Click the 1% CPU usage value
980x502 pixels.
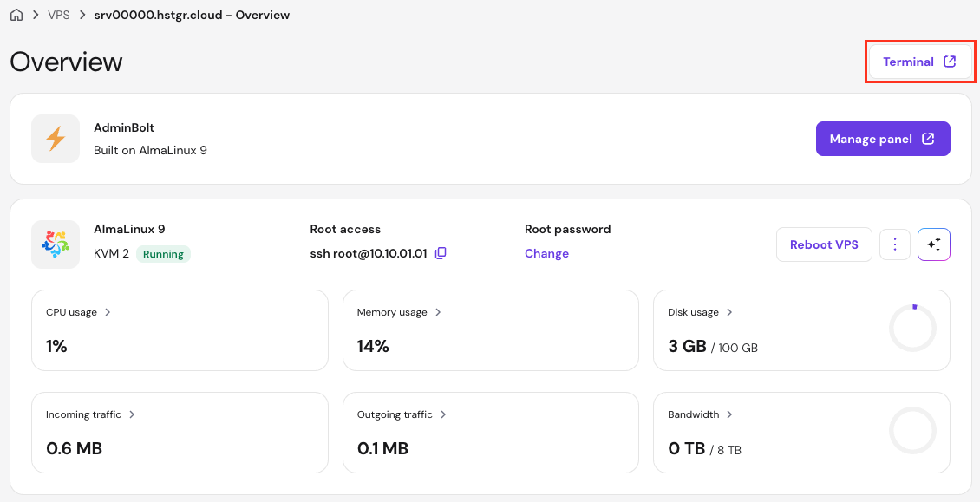coord(56,346)
